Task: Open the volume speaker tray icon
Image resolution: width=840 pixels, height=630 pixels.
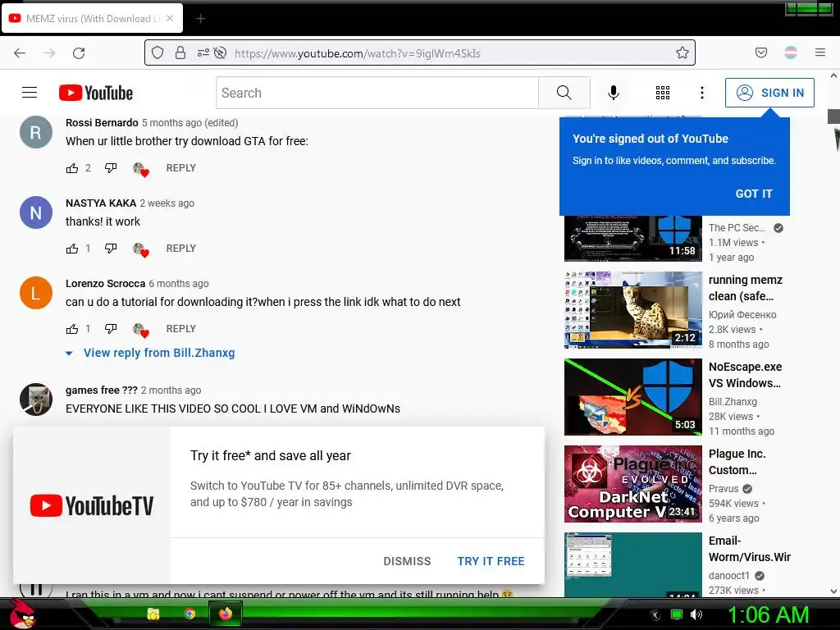Action: [696, 614]
